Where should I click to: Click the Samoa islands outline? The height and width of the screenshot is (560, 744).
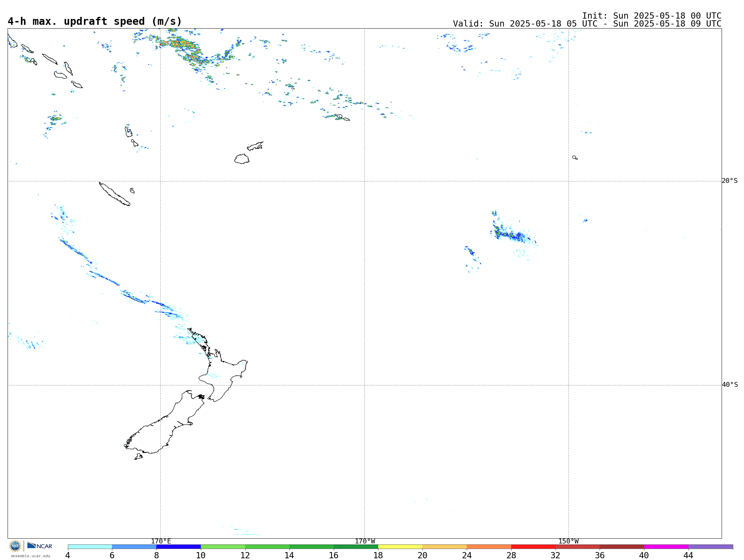click(x=342, y=117)
